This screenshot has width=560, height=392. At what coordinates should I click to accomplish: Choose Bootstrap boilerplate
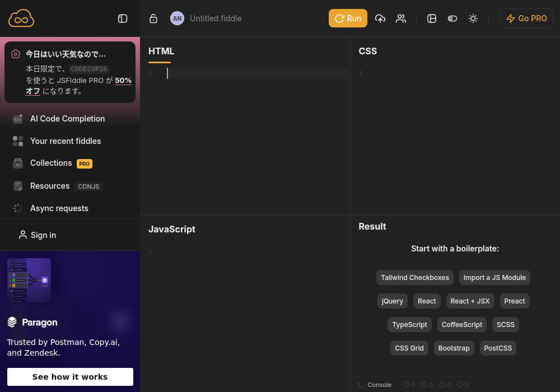click(454, 348)
